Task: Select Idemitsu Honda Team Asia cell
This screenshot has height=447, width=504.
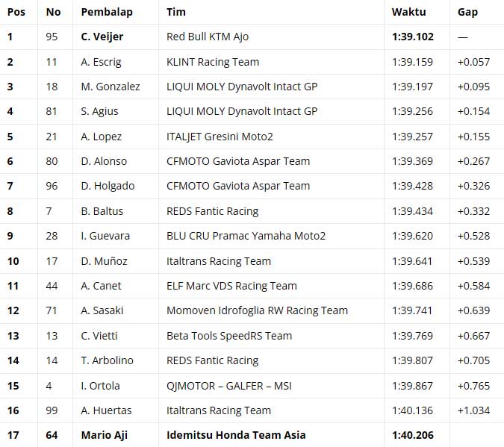Action: coord(236,435)
